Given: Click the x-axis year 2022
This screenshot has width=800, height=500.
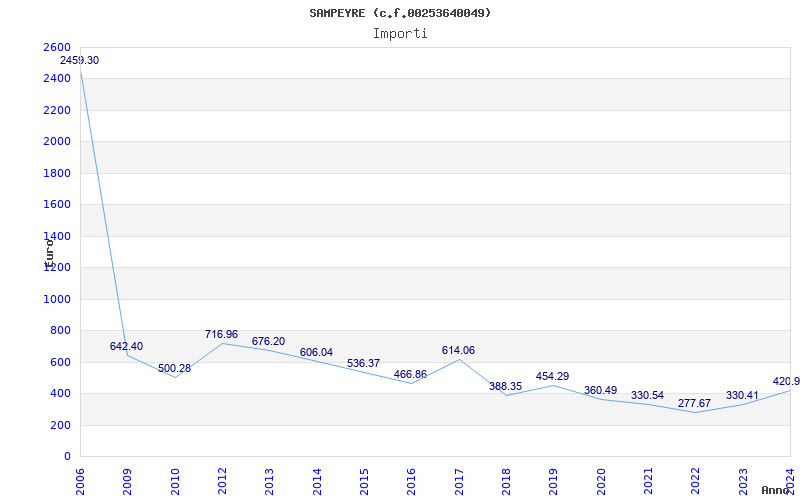Looking at the screenshot, I should tap(694, 482).
